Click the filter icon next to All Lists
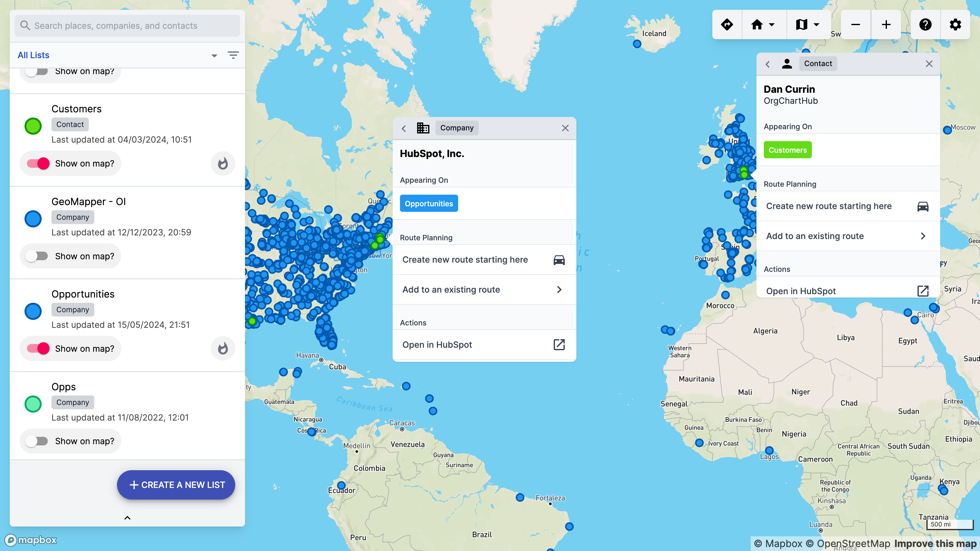 233,55
